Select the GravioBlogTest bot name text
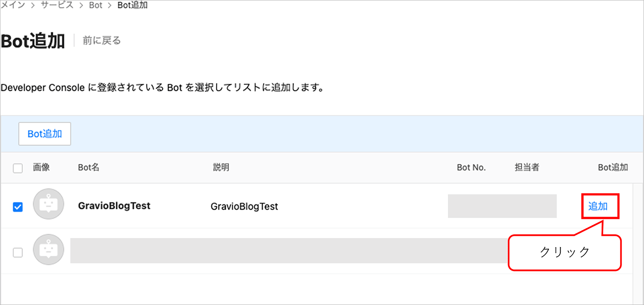Screen dimensions: 644x305 (x=114, y=206)
